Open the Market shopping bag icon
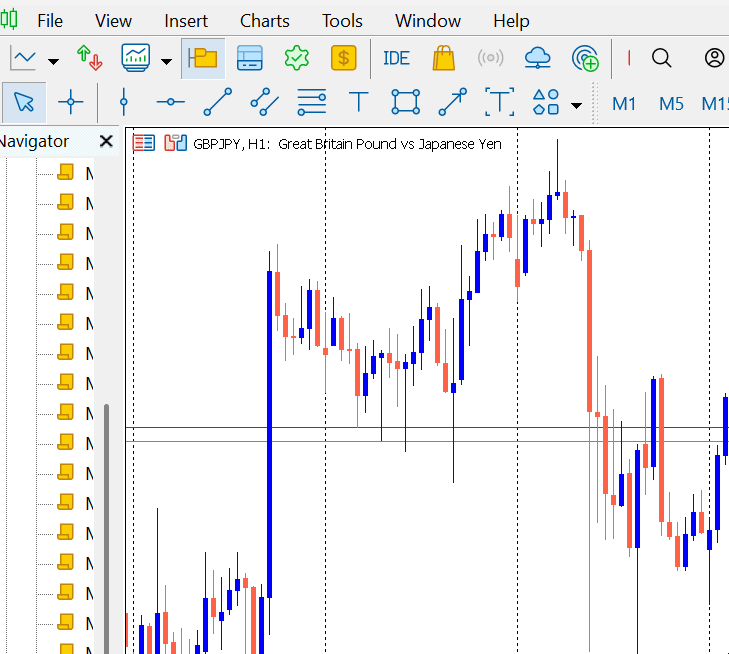 444,58
